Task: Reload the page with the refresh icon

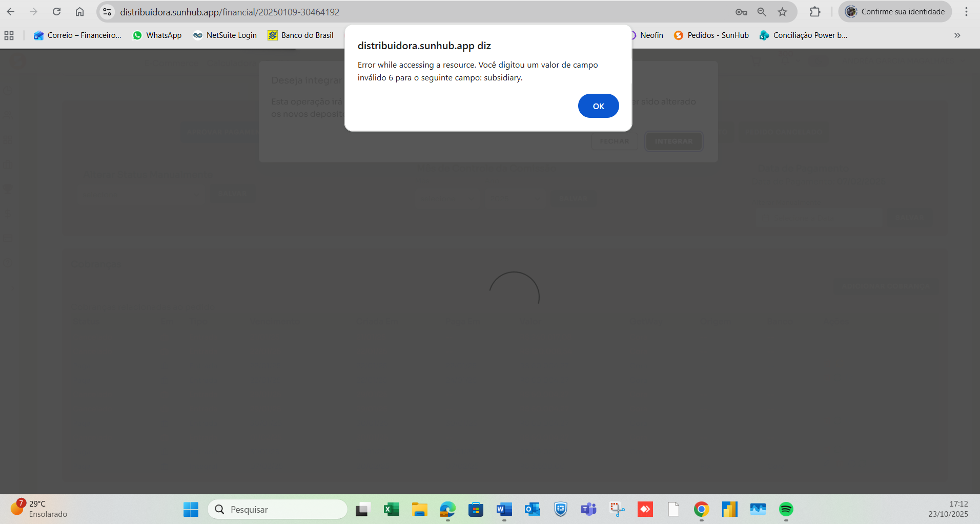Action: [57, 12]
